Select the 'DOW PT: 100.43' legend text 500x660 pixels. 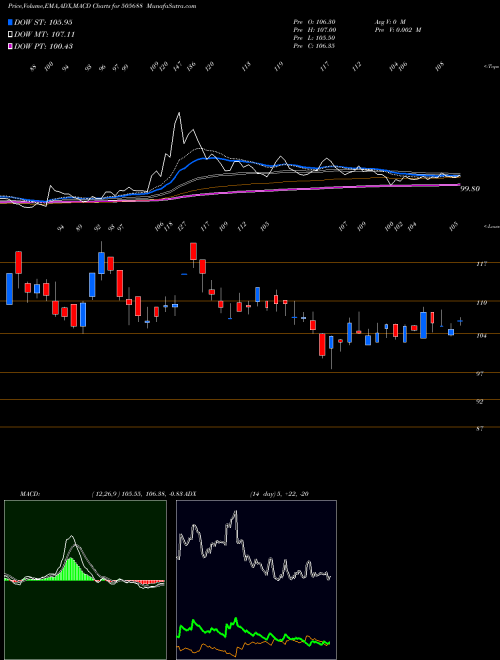[x=43, y=46]
